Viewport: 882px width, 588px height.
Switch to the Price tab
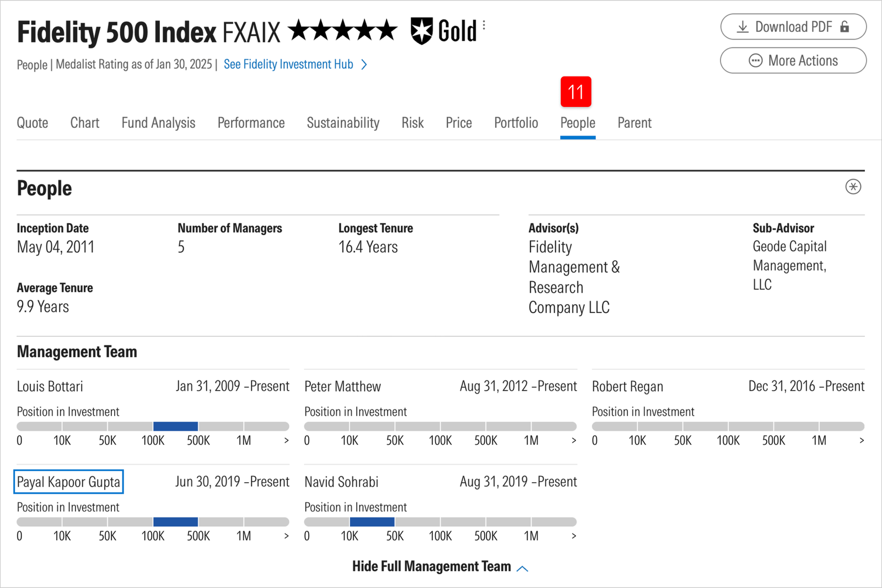459,122
